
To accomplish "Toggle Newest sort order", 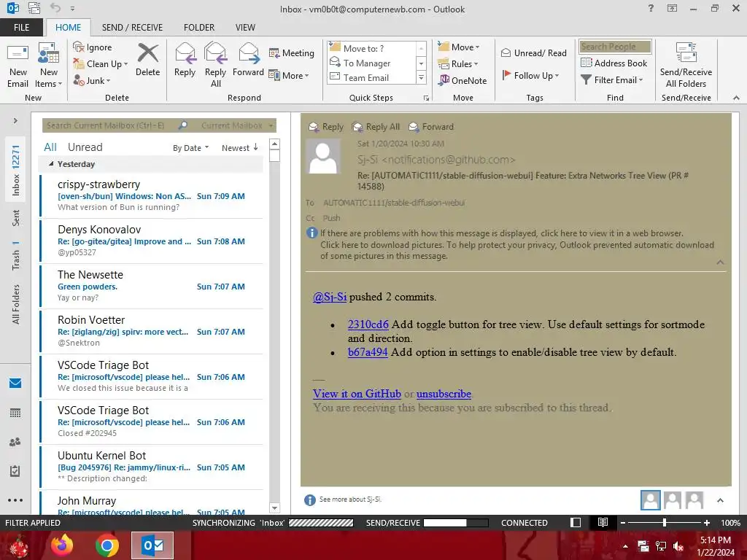I will [x=239, y=147].
